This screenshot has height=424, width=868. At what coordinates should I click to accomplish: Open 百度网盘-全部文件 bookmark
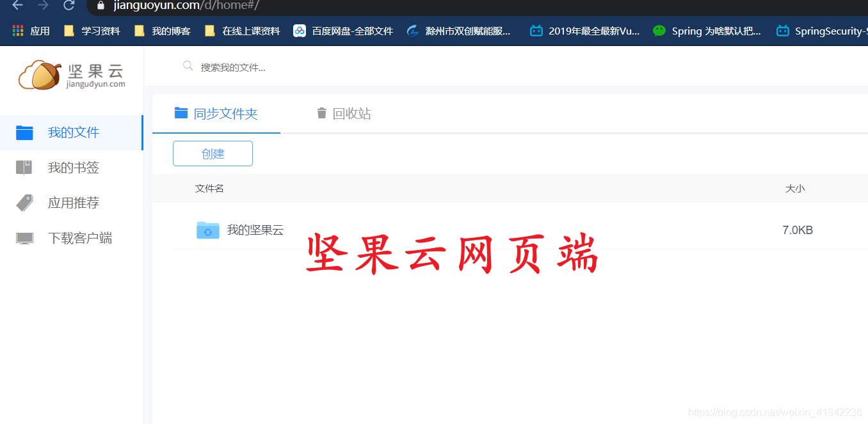(343, 31)
